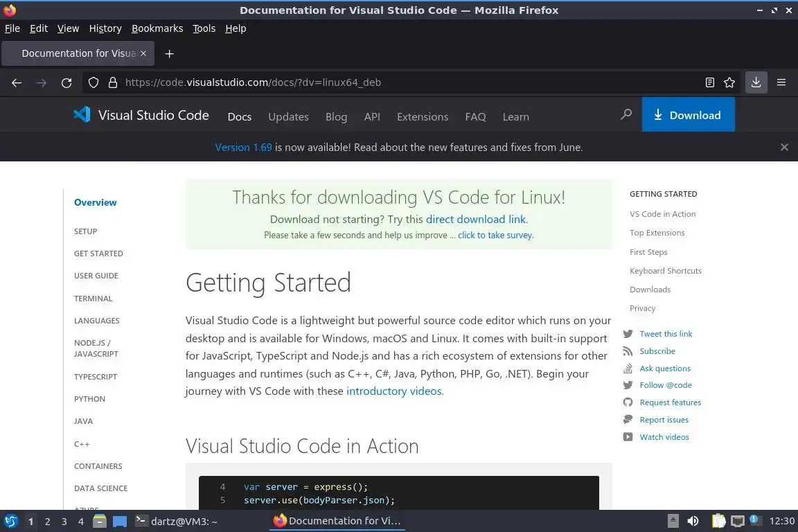
Task: Expand the LANGUAGES sidebar section
Action: coord(97,321)
